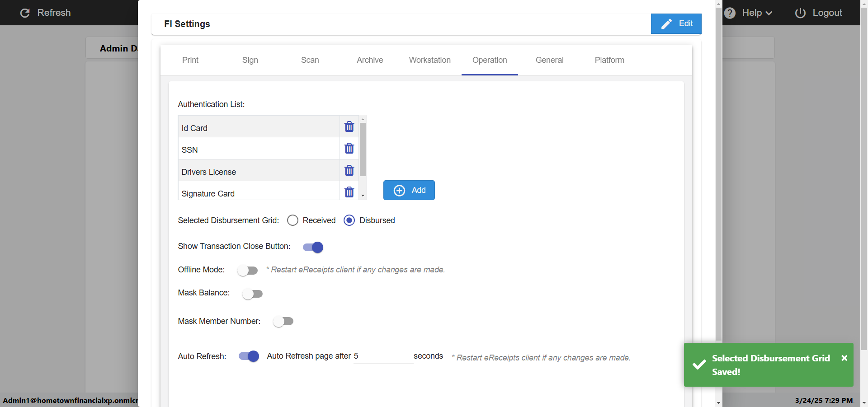
Task: Select the Operation tab
Action: [490, 60]
